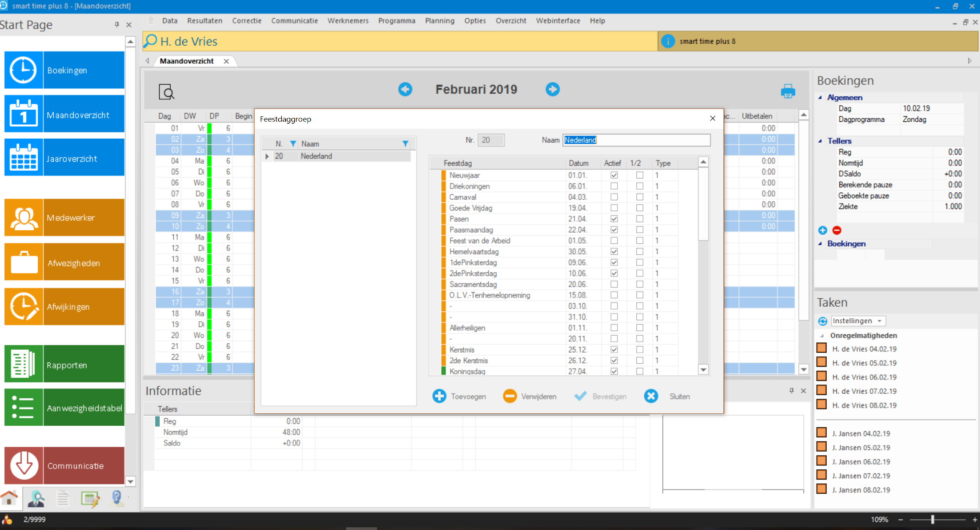Click the red remove booking icon

tap(837, 231)
